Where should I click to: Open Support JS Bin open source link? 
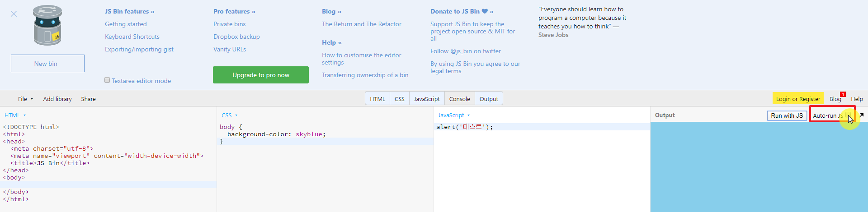coord(472,31)
